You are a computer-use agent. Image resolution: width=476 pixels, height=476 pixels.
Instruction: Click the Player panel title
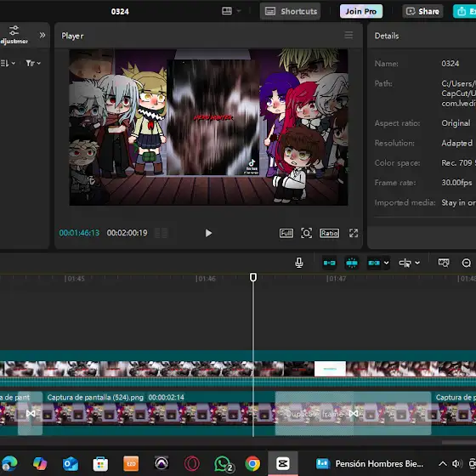[x=72, y=36]
